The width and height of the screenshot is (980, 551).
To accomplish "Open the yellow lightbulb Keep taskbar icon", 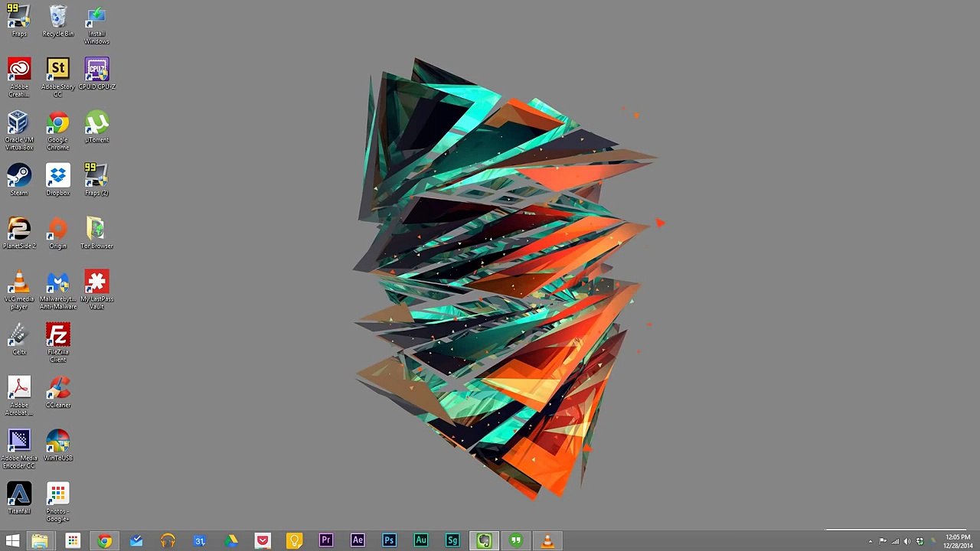I will [x=294, y=541].
